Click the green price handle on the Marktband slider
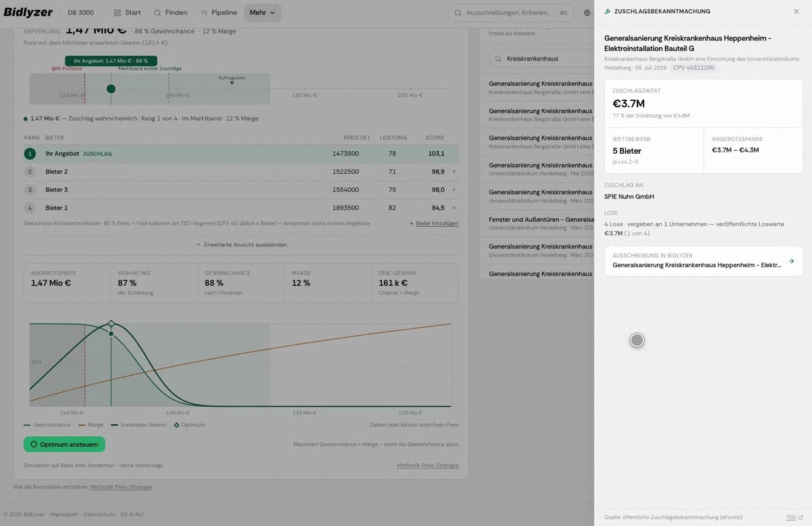The width and height of the screenshot is (812, 526). 111,89
